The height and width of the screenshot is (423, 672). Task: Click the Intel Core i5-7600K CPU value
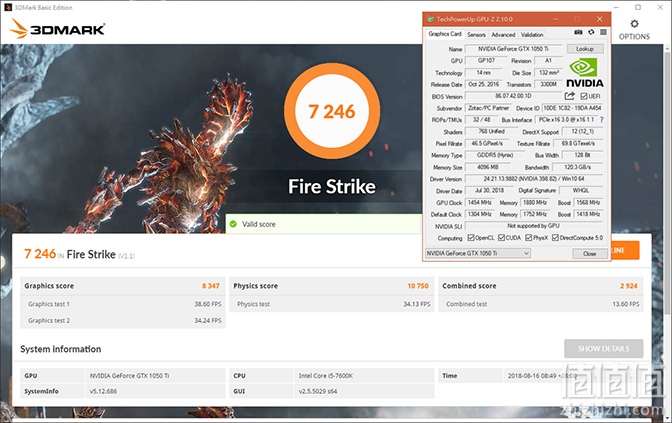(326, 375)
